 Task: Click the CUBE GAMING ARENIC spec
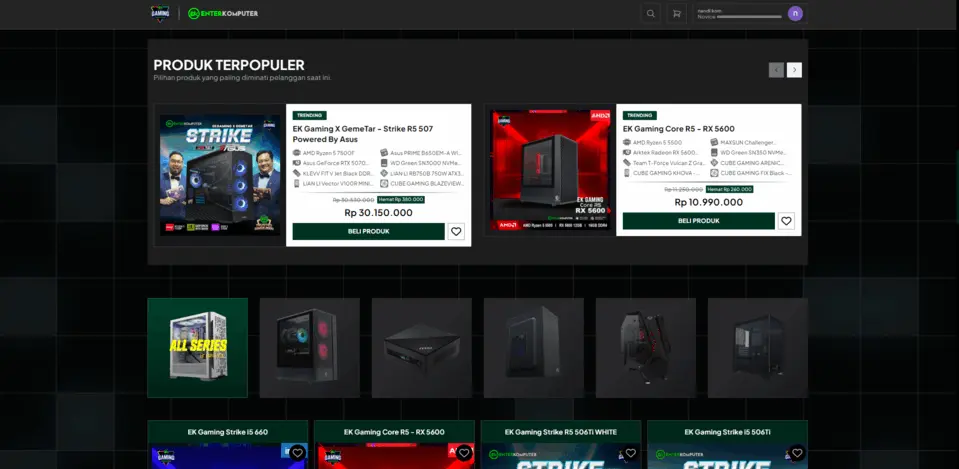tap(748, 163)
